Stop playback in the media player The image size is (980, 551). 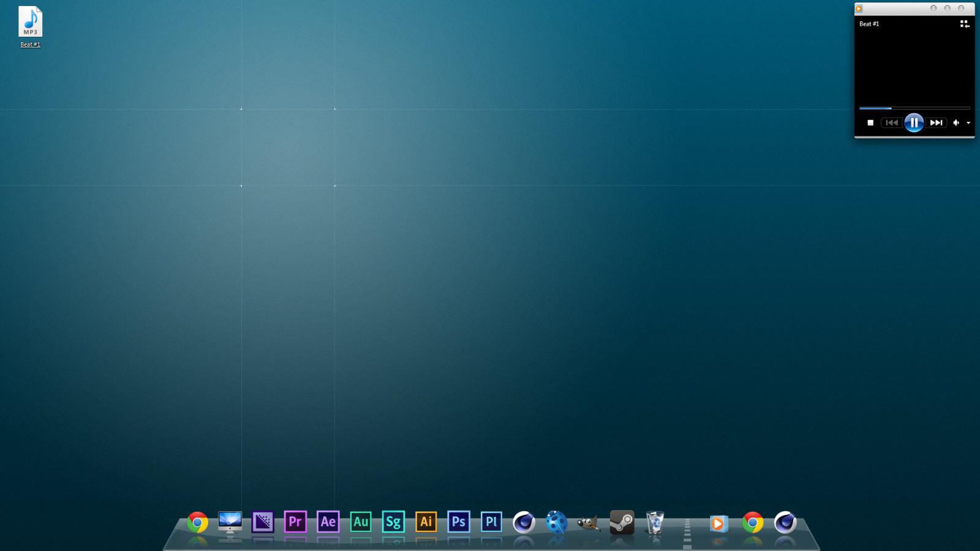coord(870,123)
